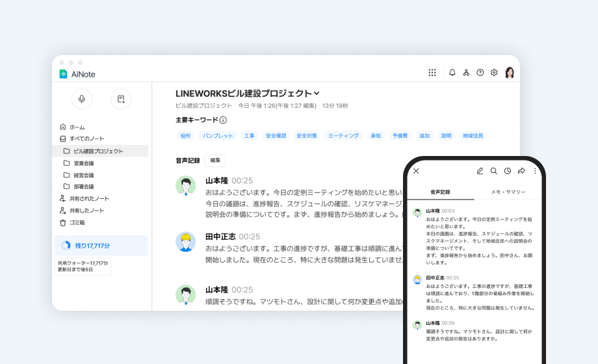The width and height of the screenshot is (598, 364).
Task: Click the info icon beside 主要キーワード
Action: [223, 120]
